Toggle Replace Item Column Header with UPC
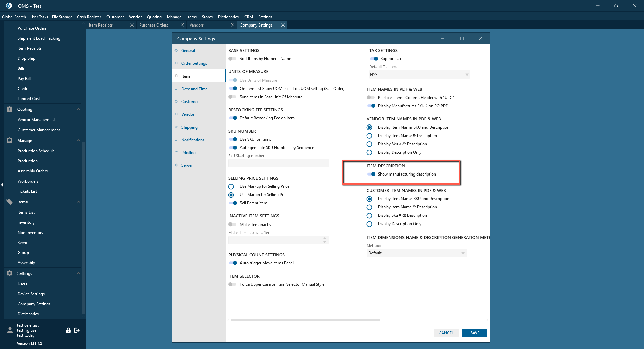644x349 pixels. coord(371,98)
